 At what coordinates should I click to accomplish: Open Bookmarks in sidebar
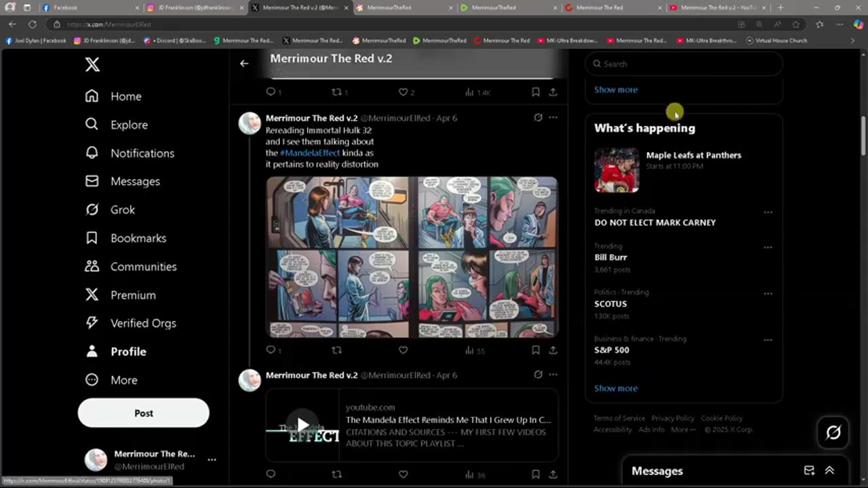(x=125, y=238)
